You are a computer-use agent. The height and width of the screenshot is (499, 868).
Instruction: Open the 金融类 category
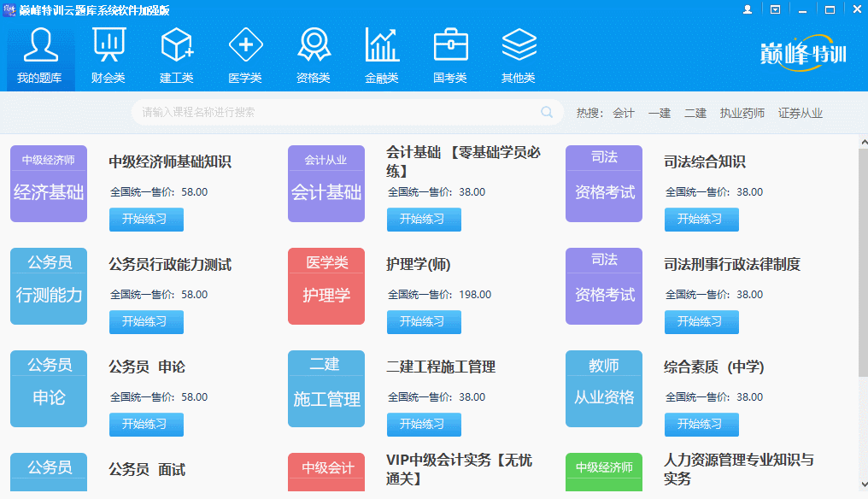click(x=382, y=56)
